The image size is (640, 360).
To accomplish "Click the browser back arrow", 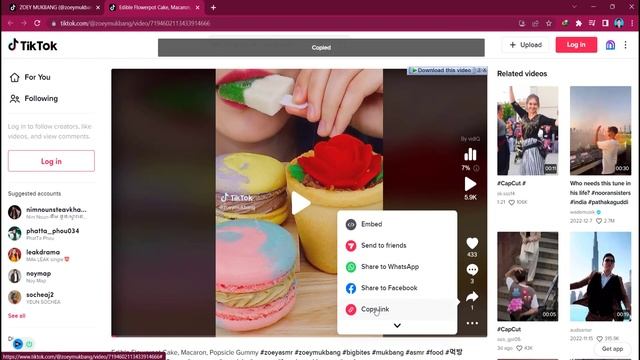I will 11,23.
